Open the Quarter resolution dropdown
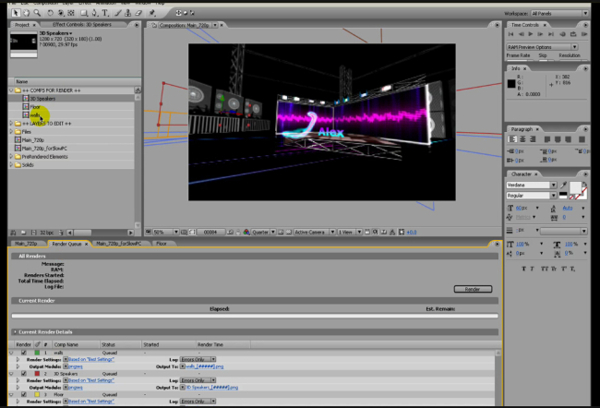This screenshot has width=600, height=408. click(x=263, y=232)
